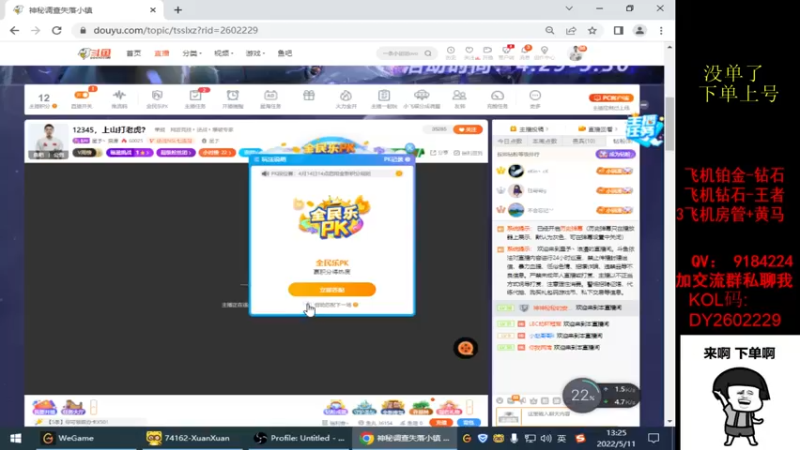This screenshot has height=450, width=800.
Task: Click the orange film reel floating icon
Action: [x=465, y=348]
